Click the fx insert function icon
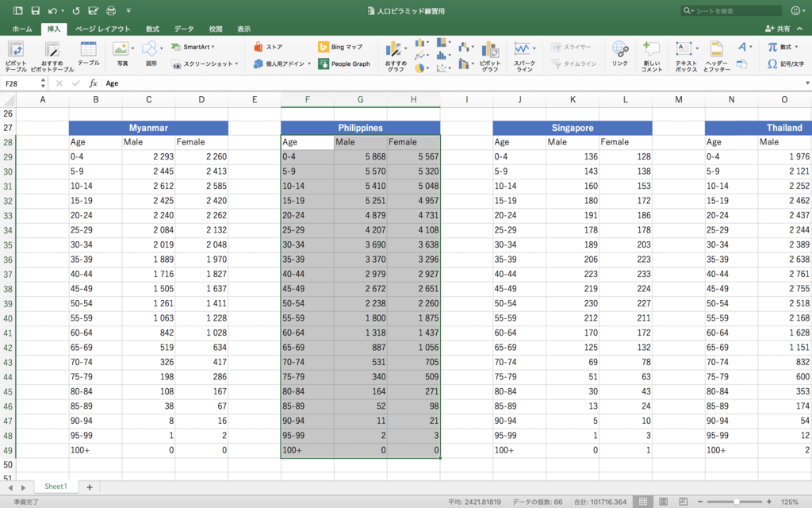 [x=94, y=83]
